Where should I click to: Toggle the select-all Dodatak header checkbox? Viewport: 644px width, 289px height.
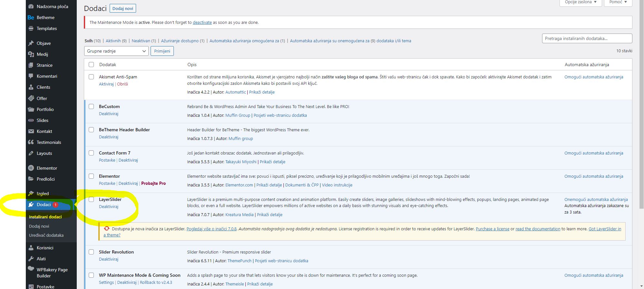91,65
